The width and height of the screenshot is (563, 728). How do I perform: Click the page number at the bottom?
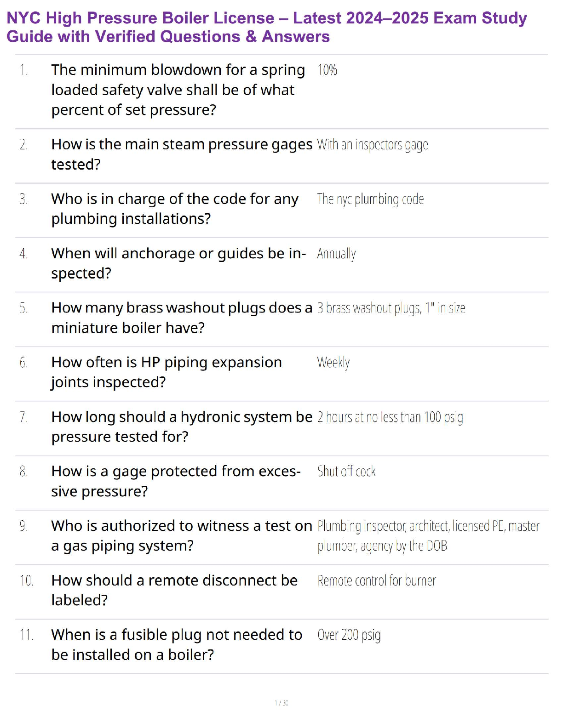281,703
